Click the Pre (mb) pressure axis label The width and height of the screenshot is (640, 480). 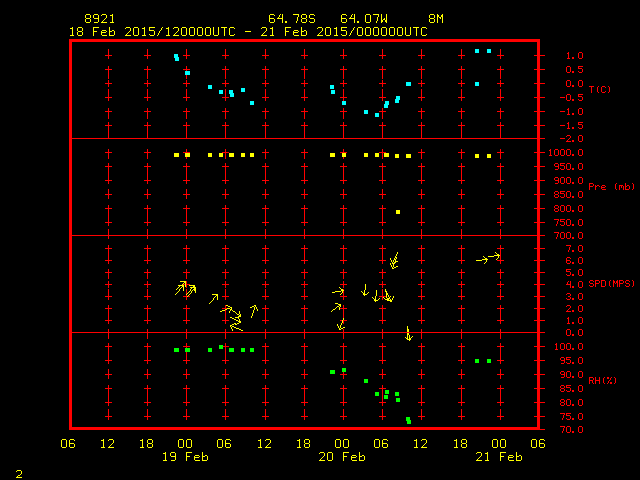(611, 187)
